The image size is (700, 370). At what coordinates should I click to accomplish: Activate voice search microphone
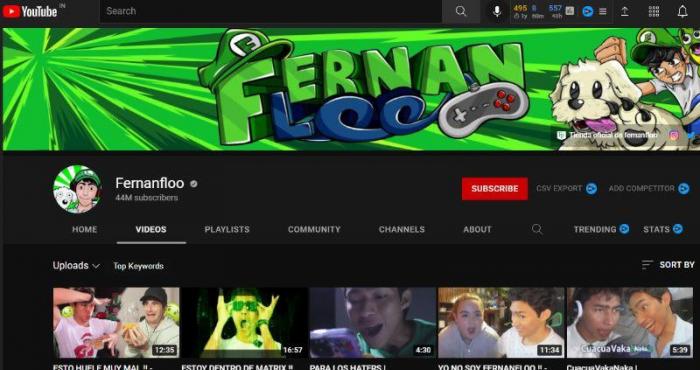pos(497,11)
